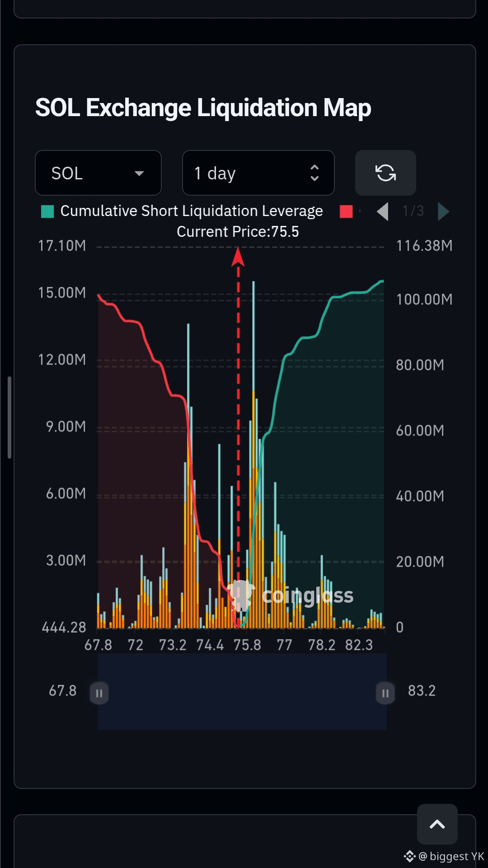This screenshot has height=868, width=488.
Task: Click the 82.3 x-axis price label
Action: click(359, 645)
